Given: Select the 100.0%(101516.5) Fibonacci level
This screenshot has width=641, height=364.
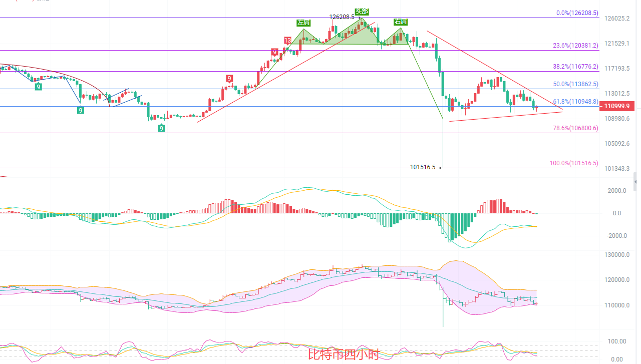Looking at the screenshot, I should [x=574, y=163].
